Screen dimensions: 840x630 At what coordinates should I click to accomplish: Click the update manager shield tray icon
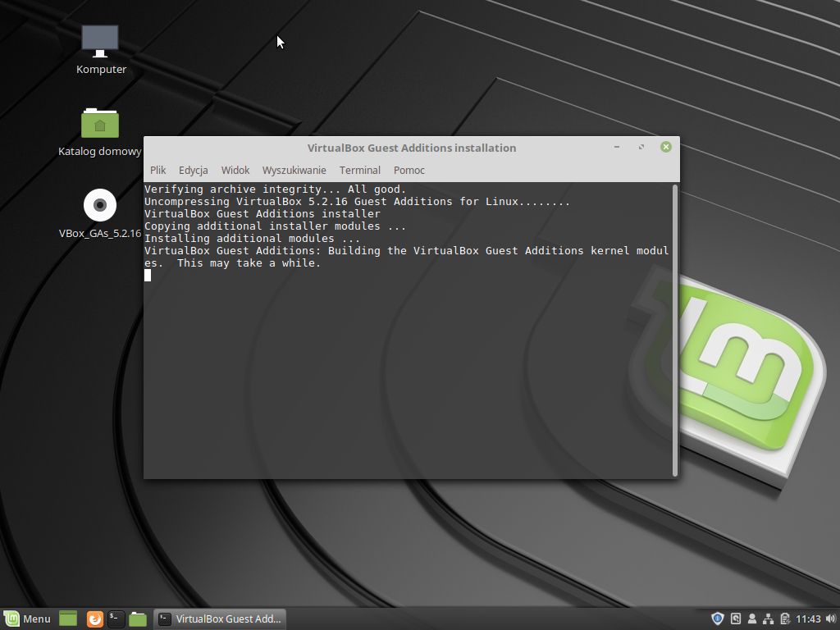[x=718, y=619]
